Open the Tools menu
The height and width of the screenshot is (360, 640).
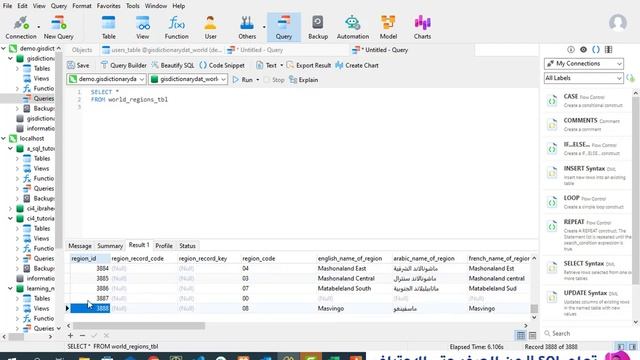click(x=133, y=6)
